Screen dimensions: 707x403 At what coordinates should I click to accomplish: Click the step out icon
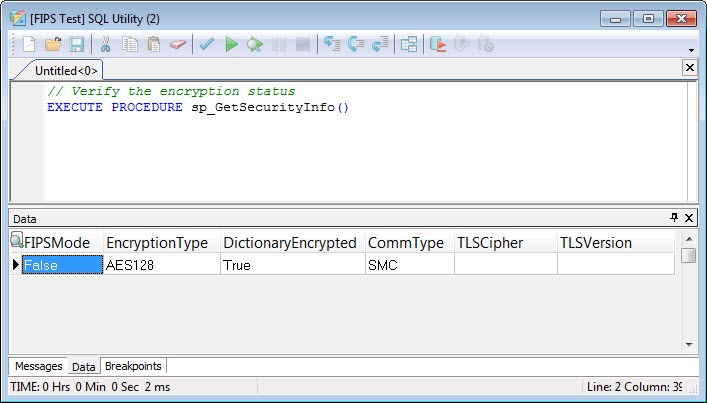[x=380, y=44]
